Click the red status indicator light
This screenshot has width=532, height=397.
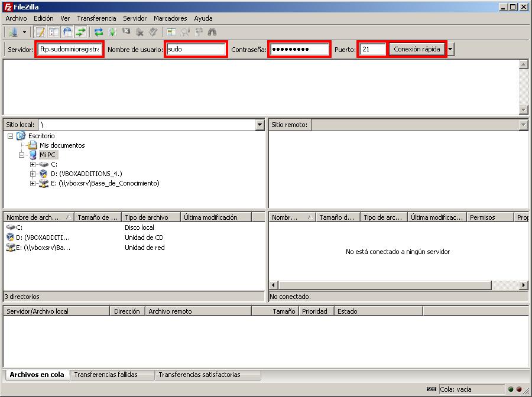(519, 389)
